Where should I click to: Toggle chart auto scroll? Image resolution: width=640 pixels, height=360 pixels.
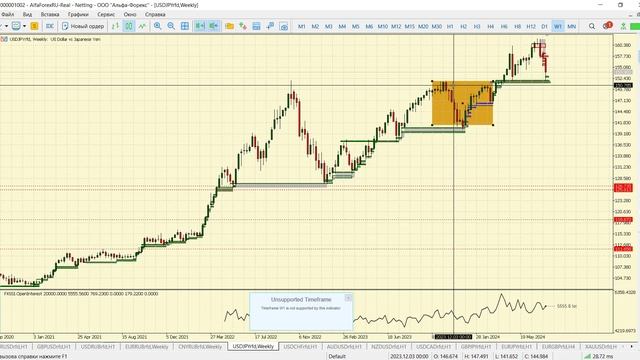[200, 26]
